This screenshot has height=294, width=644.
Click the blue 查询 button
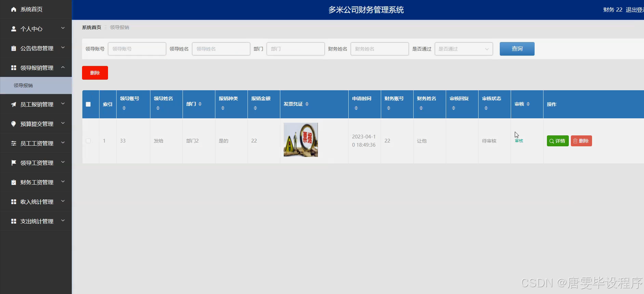click(x=517, y=49)
